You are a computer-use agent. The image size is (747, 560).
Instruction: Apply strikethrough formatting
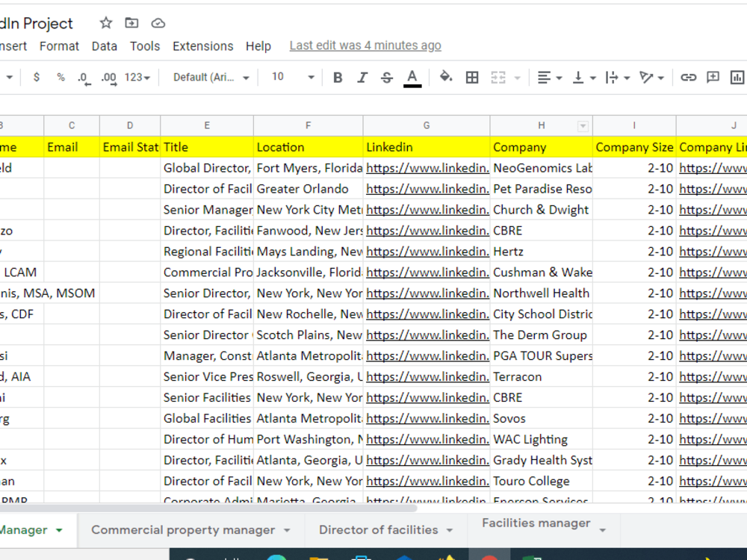click(387, 77)
